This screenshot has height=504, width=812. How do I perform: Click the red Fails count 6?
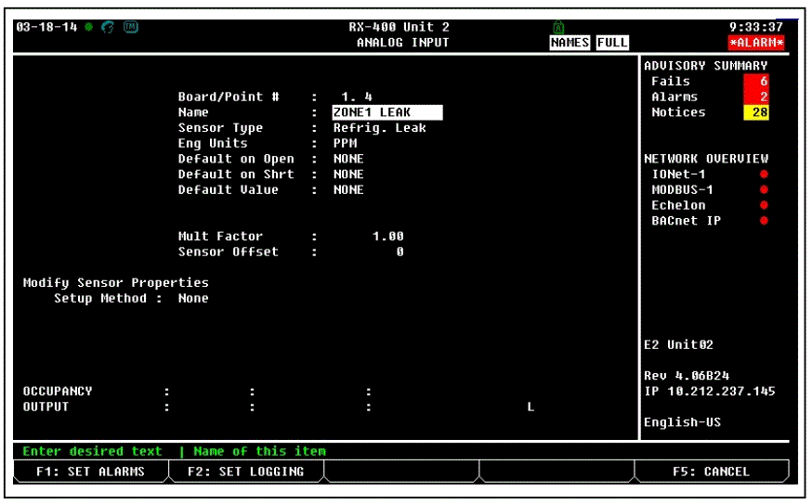tap(756, 82)
